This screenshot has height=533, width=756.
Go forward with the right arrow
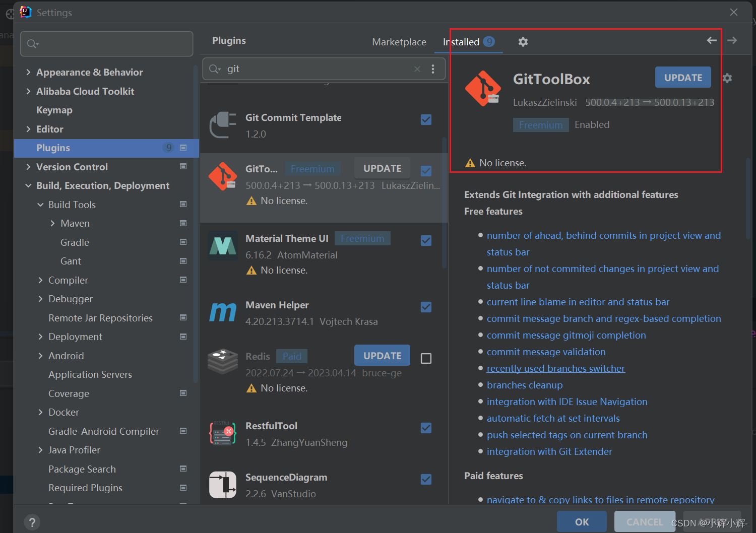(732, 40)
